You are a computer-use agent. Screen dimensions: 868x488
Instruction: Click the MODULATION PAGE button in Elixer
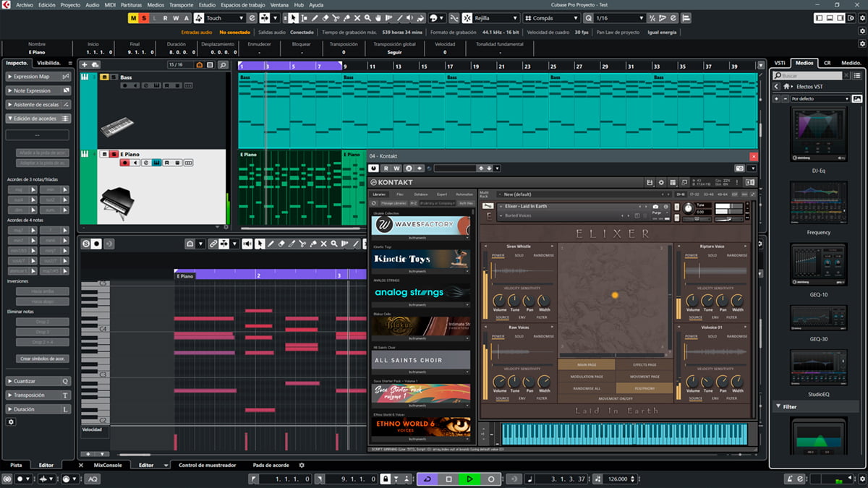(x=586, y=377)
